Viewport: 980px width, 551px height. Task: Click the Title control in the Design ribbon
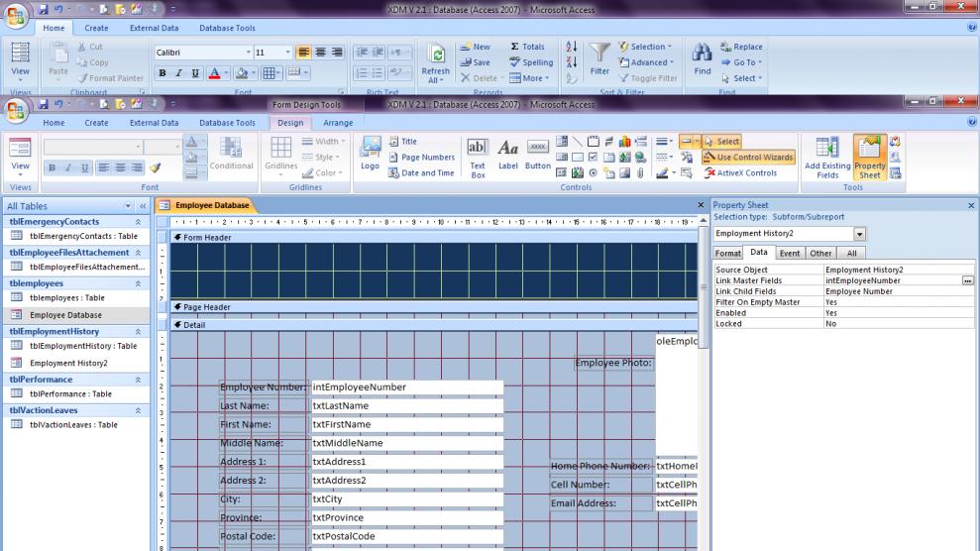403,141
